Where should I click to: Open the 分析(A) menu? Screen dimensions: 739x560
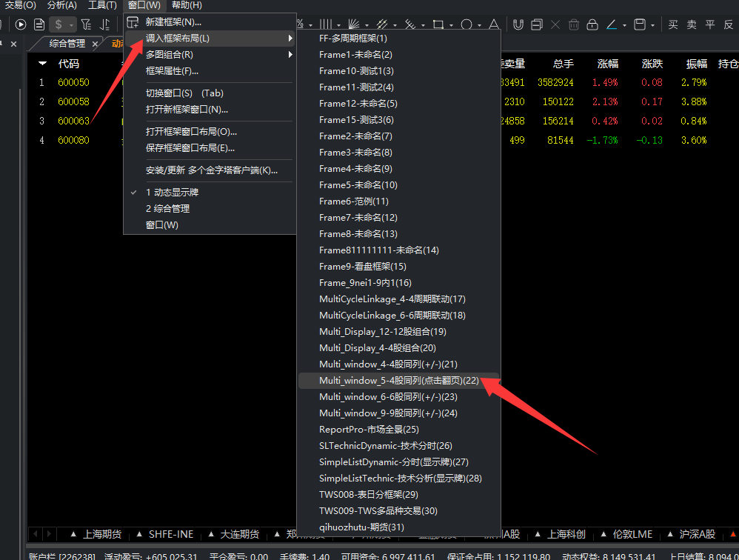pos(61,5)
